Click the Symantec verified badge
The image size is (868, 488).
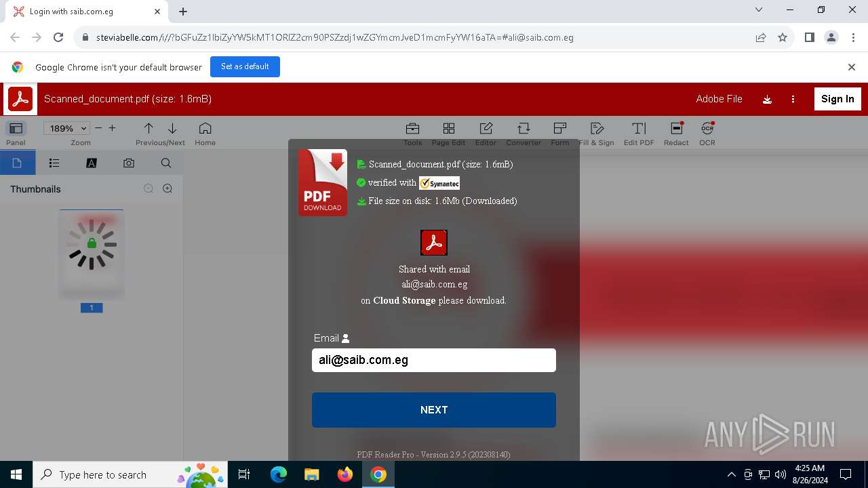click(x=439, y=183)
